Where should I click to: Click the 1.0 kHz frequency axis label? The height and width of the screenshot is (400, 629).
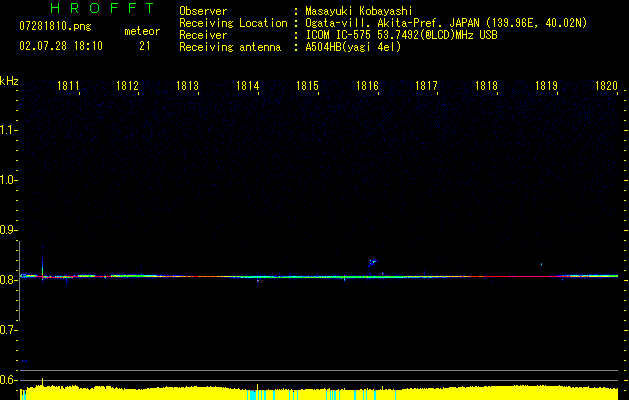click(8, 180)
